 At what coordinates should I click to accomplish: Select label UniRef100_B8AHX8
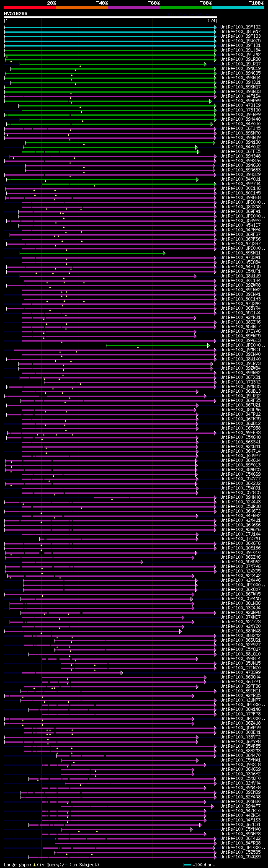pos(240,631)
